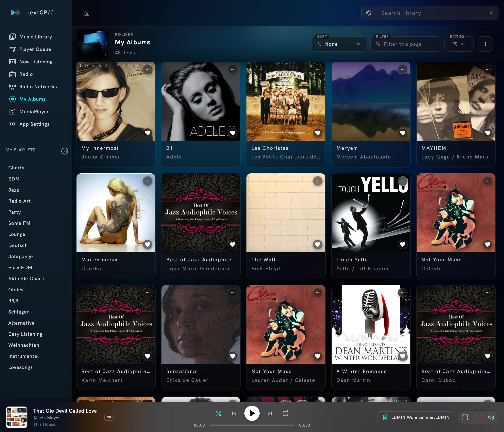Focus the Filter this page field
This screenshot has height=432, width=504.
[x=405, y=44]
